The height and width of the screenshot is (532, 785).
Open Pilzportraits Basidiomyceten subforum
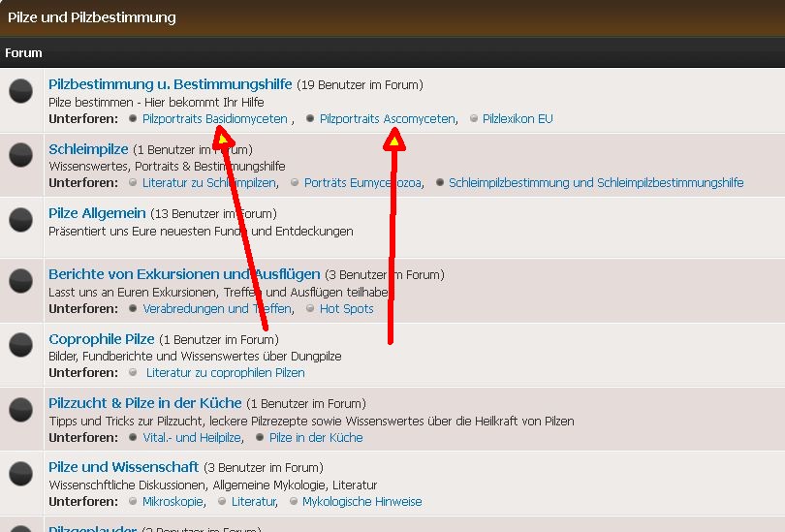214,119
